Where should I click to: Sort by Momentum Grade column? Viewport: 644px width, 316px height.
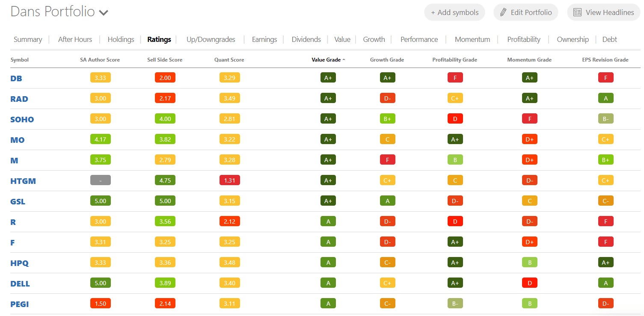(529, 60)
